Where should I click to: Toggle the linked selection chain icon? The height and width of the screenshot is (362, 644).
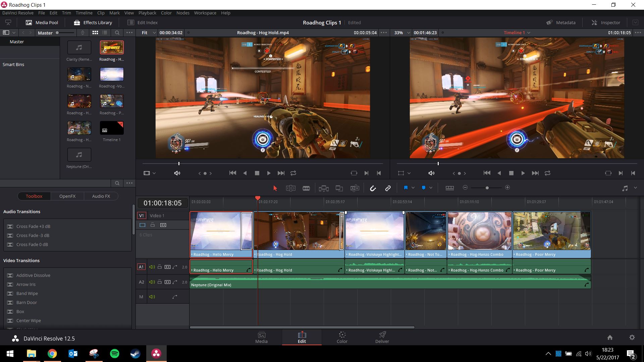point(388,188)
